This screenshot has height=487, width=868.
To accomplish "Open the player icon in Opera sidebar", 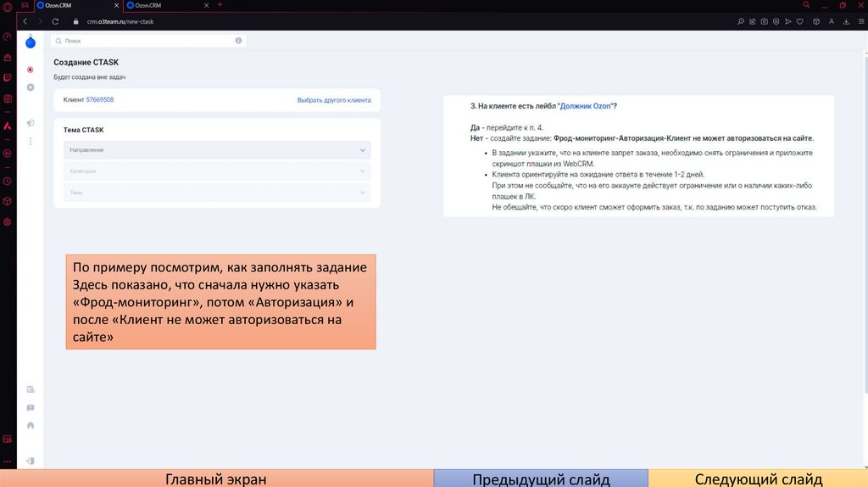I will (7, 154).
